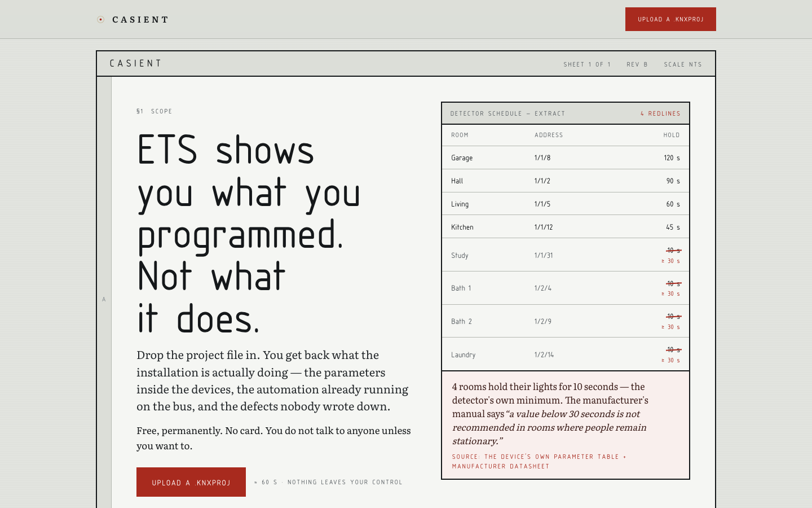The image size is (812, 508).
Task: Select the Hall room cell
Action: click(x=457, y=181)
